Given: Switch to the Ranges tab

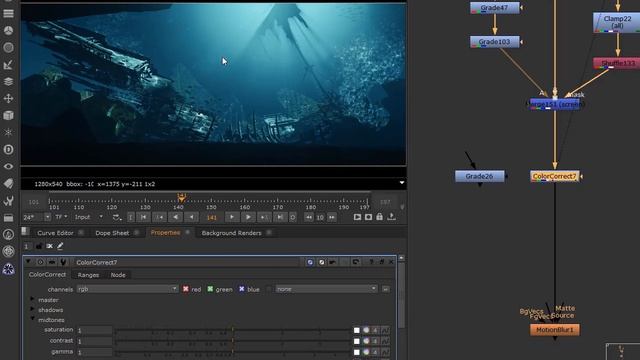Looking at the screenshot, I should 88,275.
